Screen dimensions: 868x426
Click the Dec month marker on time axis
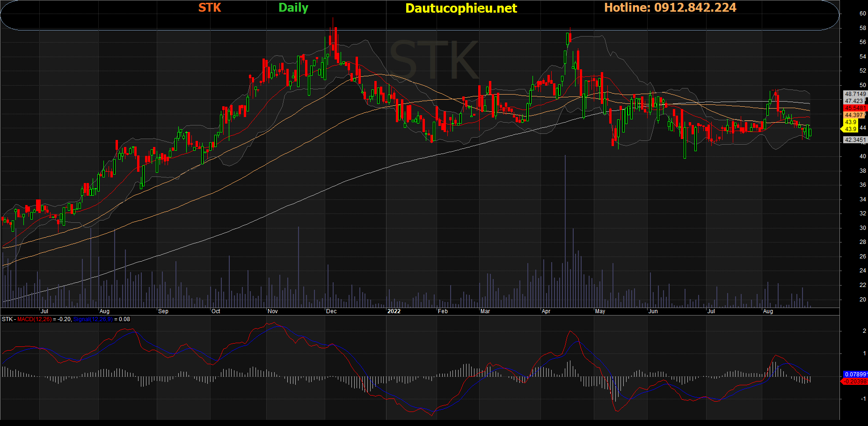tap(331, 311)
